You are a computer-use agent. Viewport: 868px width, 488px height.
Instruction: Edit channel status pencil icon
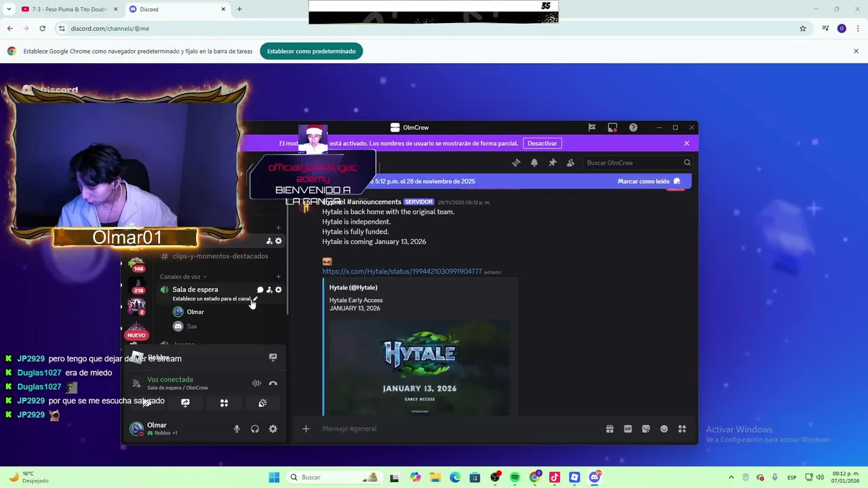(x=255, y=299)
